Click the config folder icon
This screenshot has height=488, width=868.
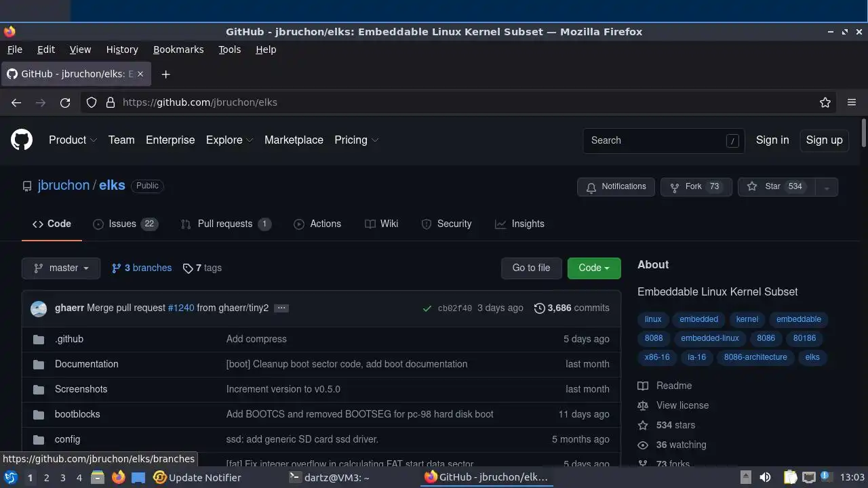39,439
